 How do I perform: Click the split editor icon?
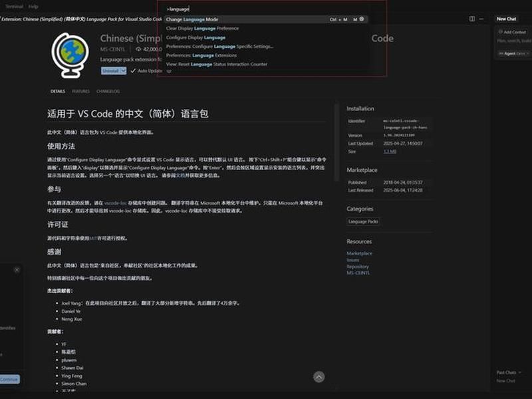click(472, 19)
